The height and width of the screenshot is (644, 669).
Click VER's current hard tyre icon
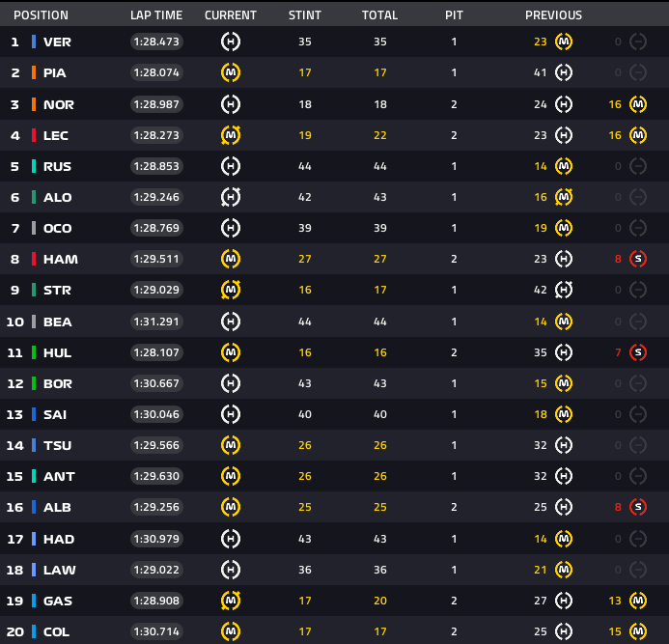click(x=231, y=42)
